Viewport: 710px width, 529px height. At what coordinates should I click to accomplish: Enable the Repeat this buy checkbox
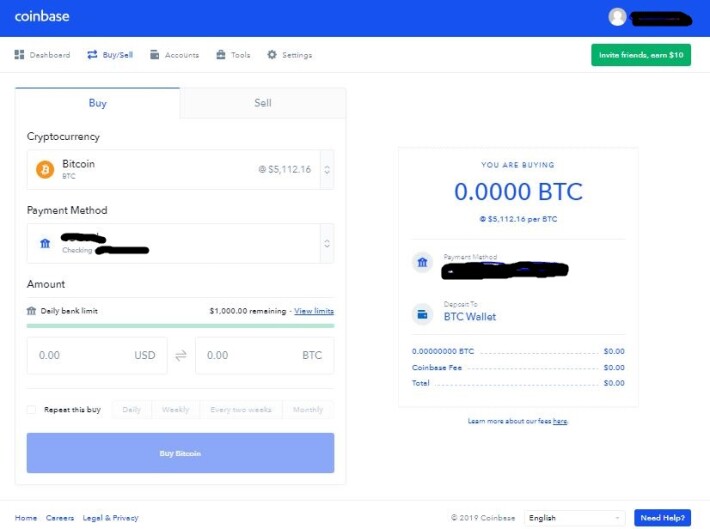(x=31, y=409)
